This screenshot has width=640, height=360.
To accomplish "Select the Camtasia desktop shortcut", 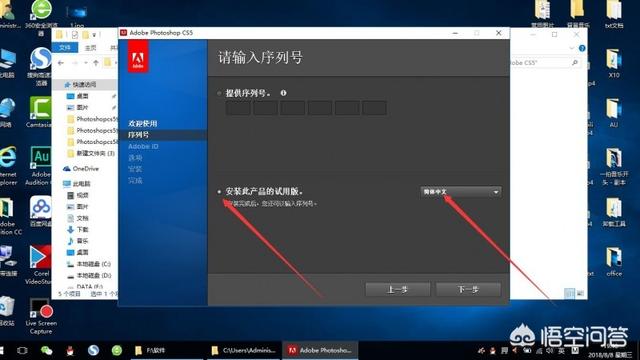I will coord(39,112).
